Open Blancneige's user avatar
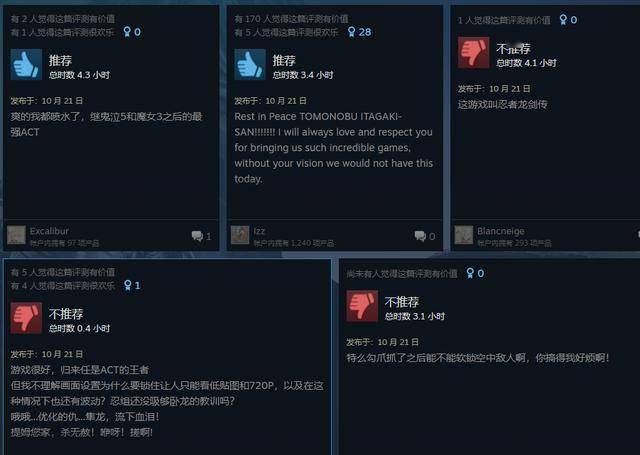This screenshot has height=455, width=640. pyautogui.click(x=464, y=235)
